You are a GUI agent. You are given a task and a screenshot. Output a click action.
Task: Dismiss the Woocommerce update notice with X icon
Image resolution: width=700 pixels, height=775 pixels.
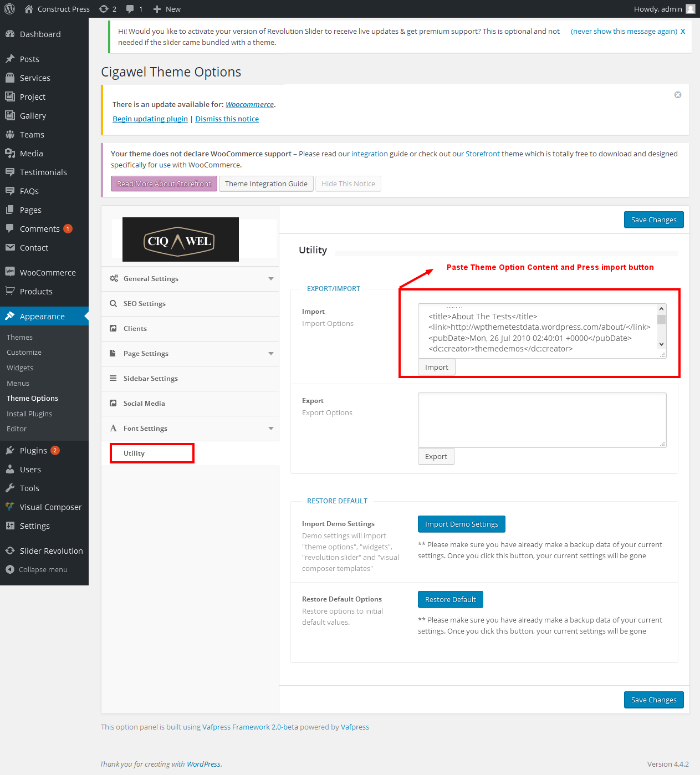677,95
